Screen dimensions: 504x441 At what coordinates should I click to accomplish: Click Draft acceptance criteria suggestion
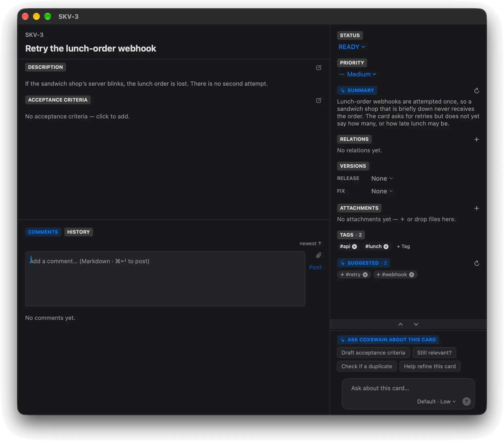pyautogui.click(x=373, y=353)
